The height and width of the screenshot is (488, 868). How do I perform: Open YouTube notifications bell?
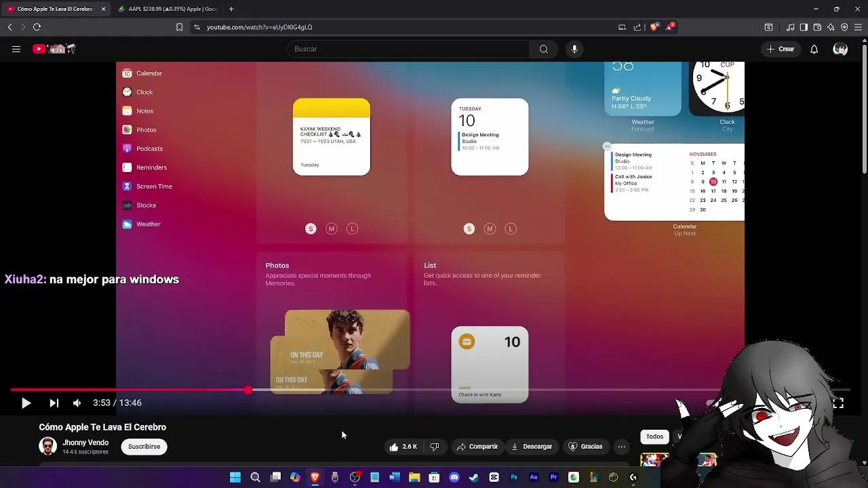click(x=814, y=49)
